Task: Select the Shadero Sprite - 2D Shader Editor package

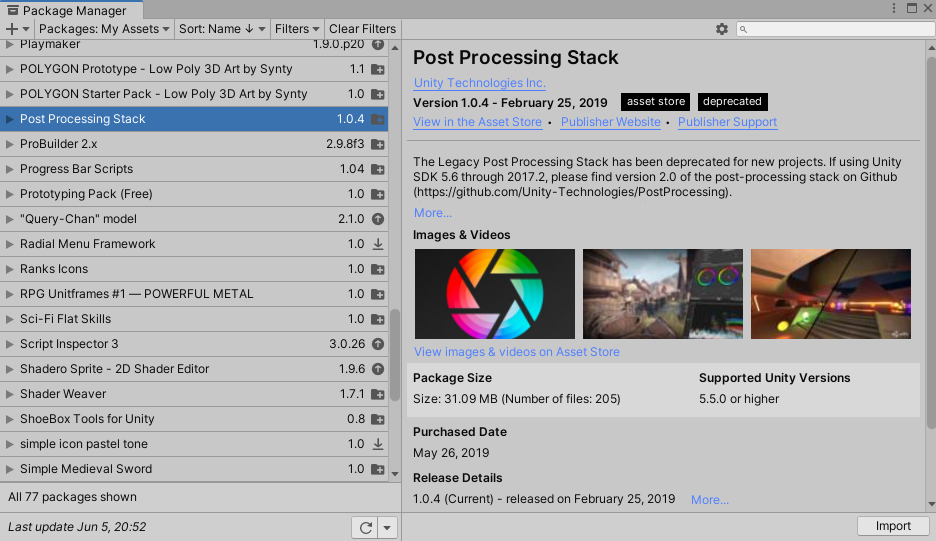Action: point(194,369)
